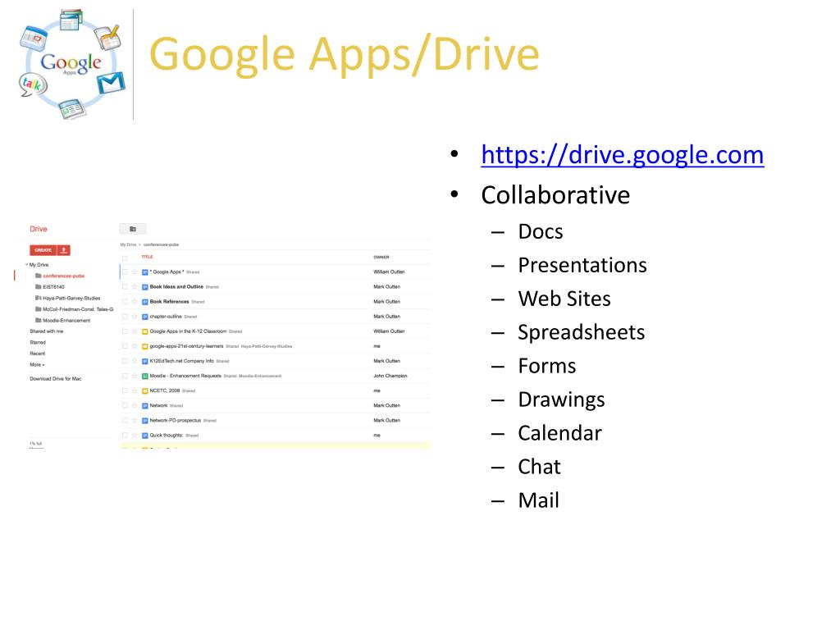This screenshot has width=840, height=630.
Task: Open 'Shared with me' in Drive sidebar
Action: (x=47, y=331)
